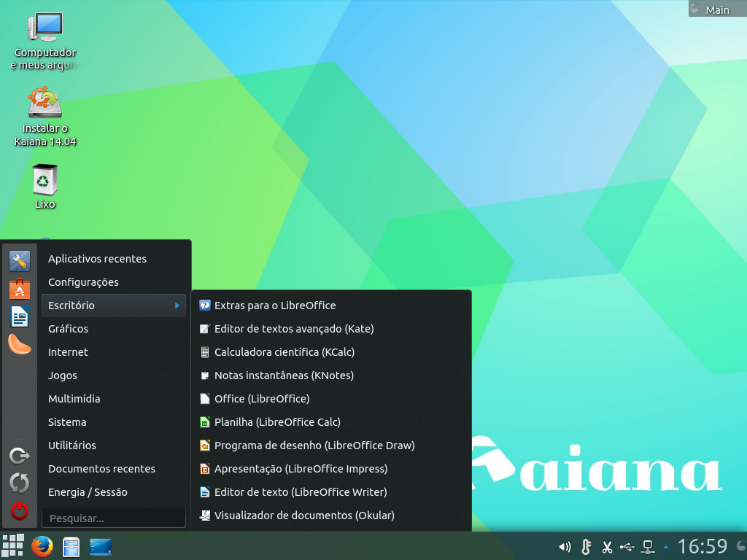Launch Notas instantâneas (KNotes)
The width and height of the screenshot is (747, 560).
coord(331,376)
